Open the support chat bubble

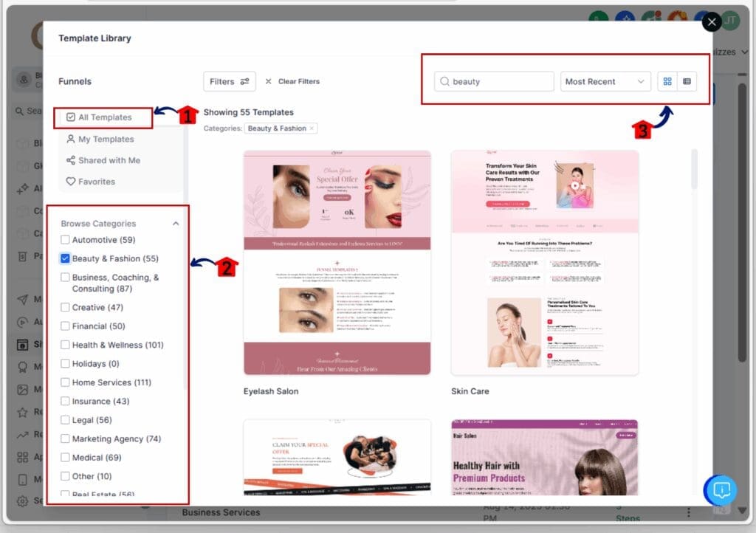coord(721,490)
